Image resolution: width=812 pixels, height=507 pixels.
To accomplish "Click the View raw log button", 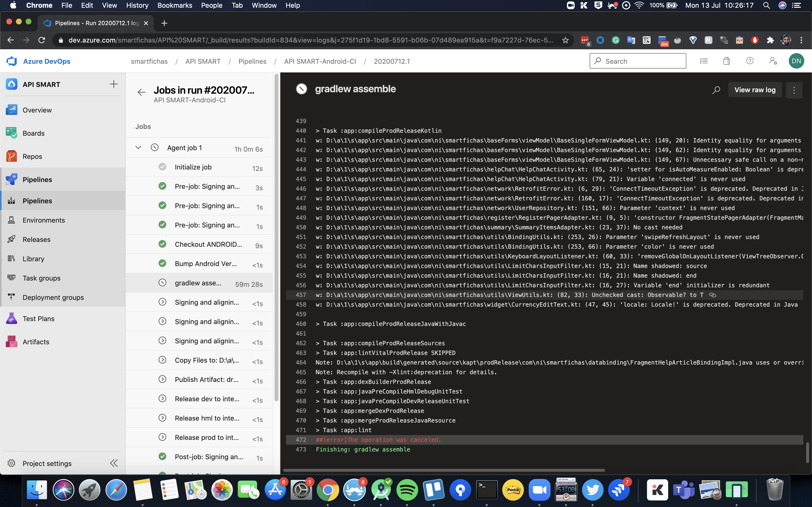I will (755, 90).
